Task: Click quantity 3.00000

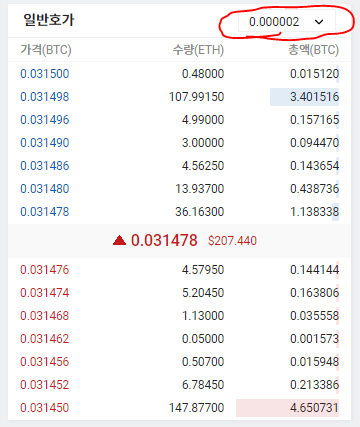Action: point(203,143)
